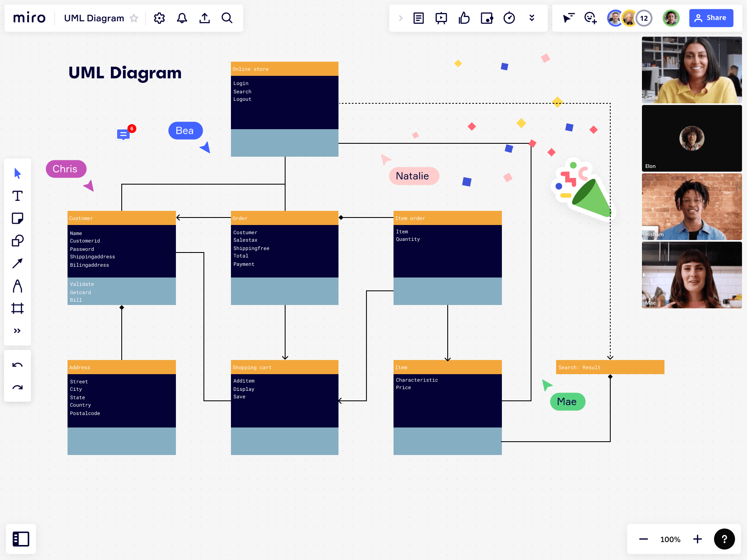Collapse the top toolbar with right chevron
747x560 pixels.
[x=401, y=18]
